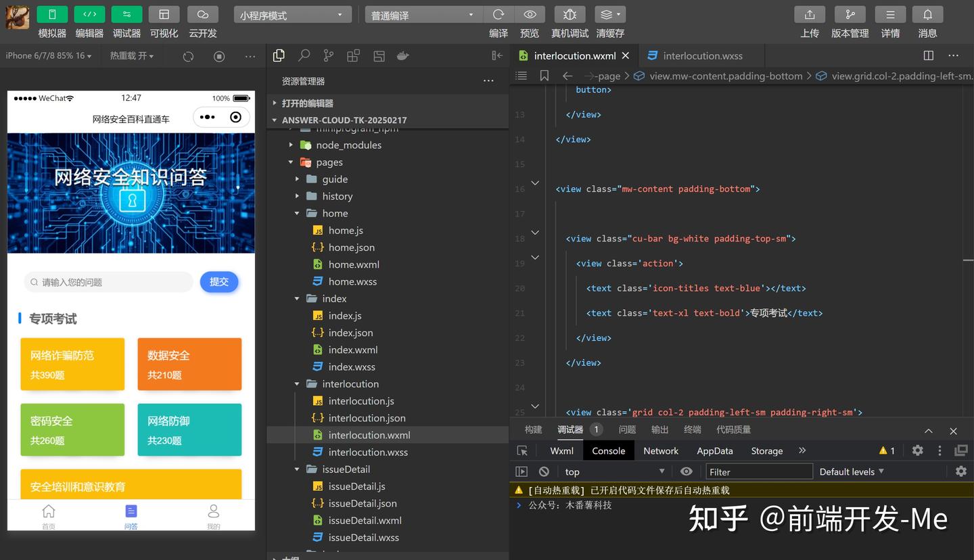Image resolution: width=974 pixels, height=560 pixels.
Task: Click the console clear icon
Action: 544,471
